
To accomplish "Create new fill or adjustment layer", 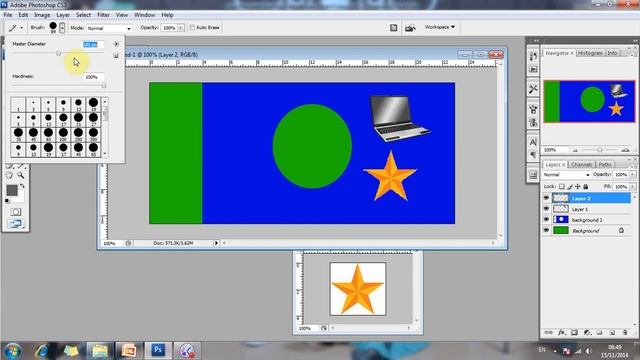I will tap(587, 333).
